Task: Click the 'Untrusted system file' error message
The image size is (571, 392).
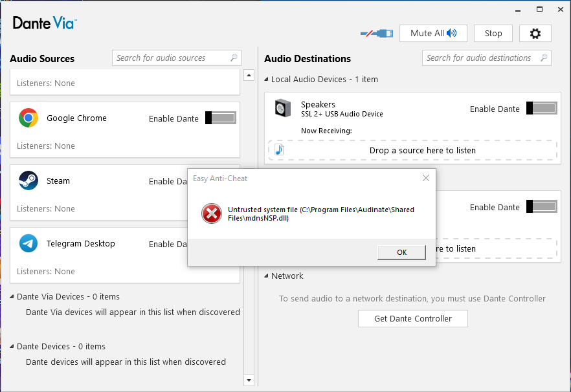Action: click(x=321, y=213)
